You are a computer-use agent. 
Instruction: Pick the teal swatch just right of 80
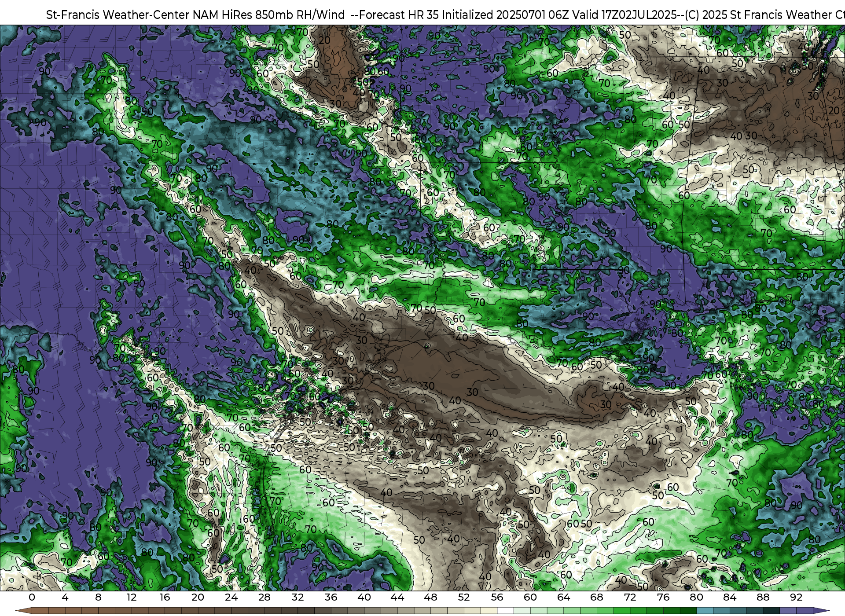point(705,611)
